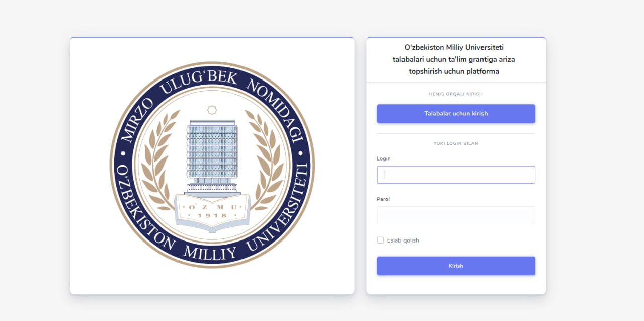Click the eight-pointed star above the building
The image size is (644, 321).
pyautogui.click(x=212, y=110)
